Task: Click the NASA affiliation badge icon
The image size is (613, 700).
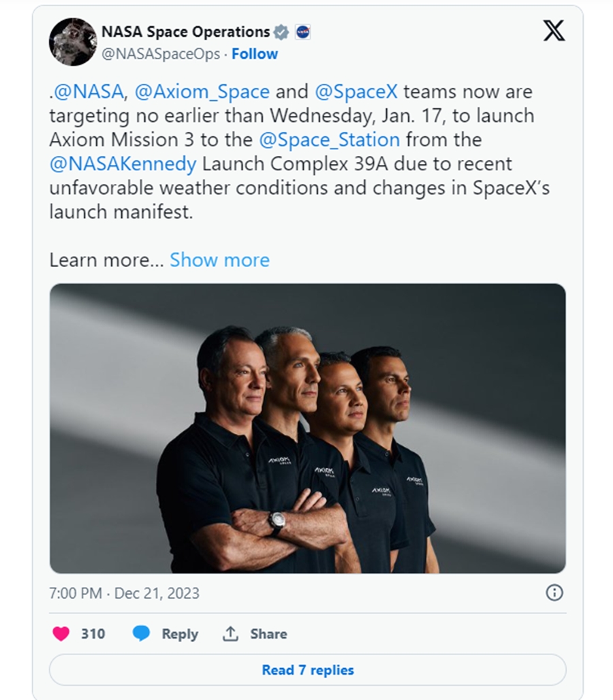Action: [x=302, y=32]
